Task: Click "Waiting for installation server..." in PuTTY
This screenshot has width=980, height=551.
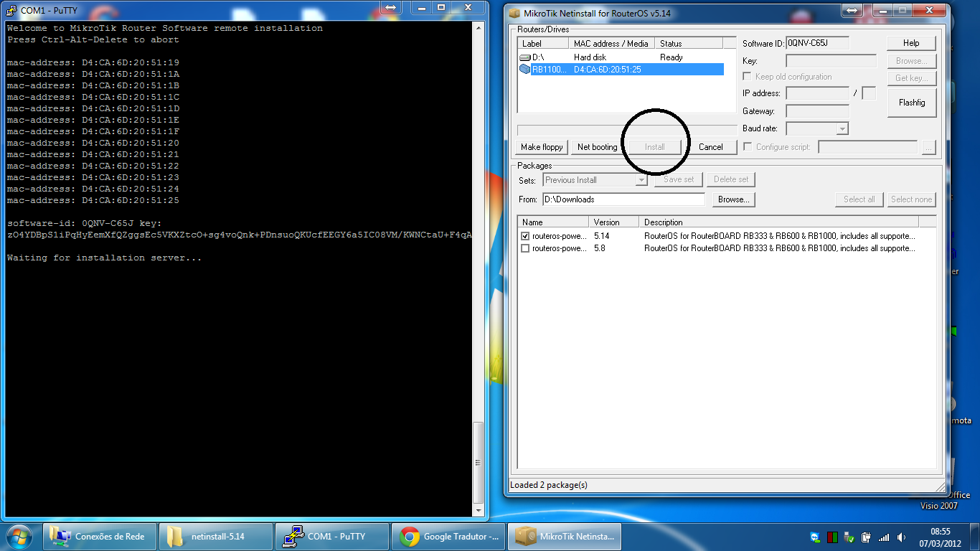Action: click(x=105, y=258)
